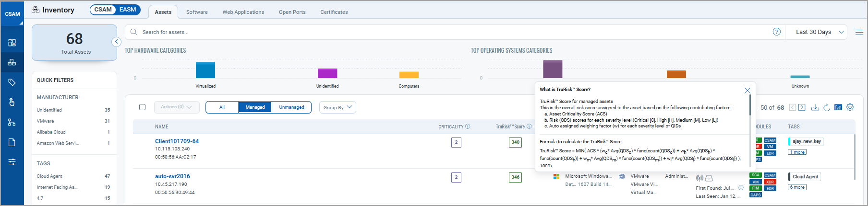This screenshot has height=206, width=868.
Task: Click the download assets icon
Action: (x=815, y=107)
